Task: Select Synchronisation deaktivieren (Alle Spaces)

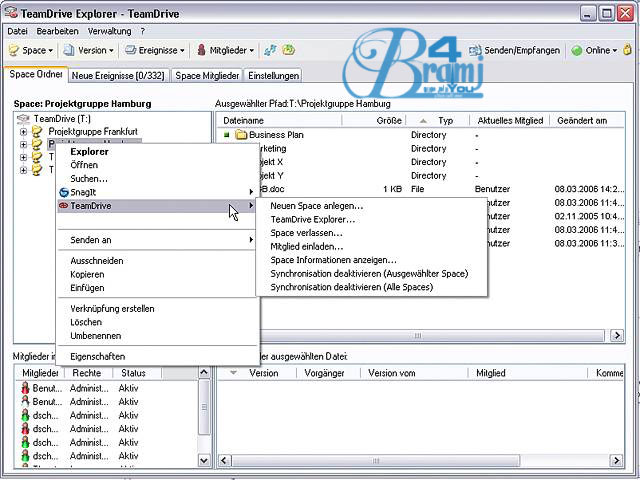Action: pos(371,287)
